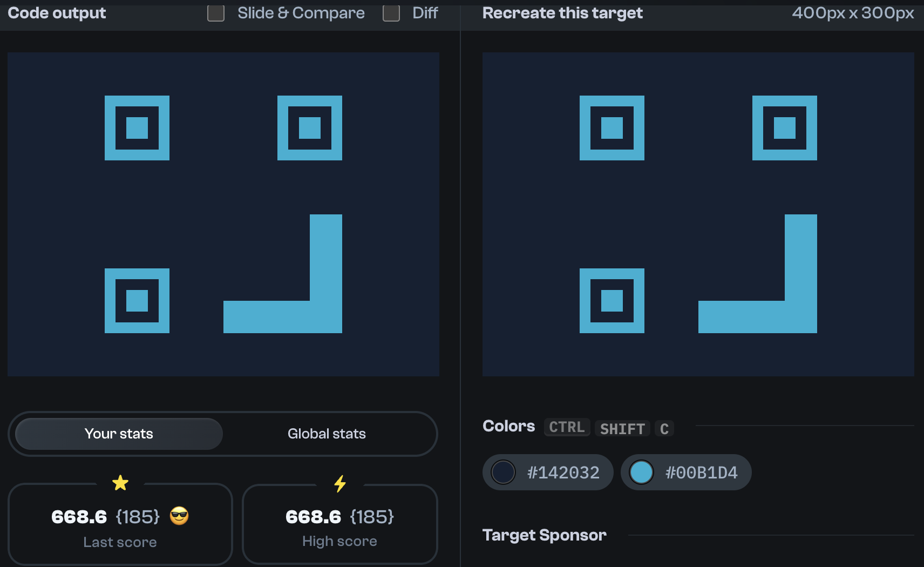Select the Your stats tab

(x=118, y=434)
